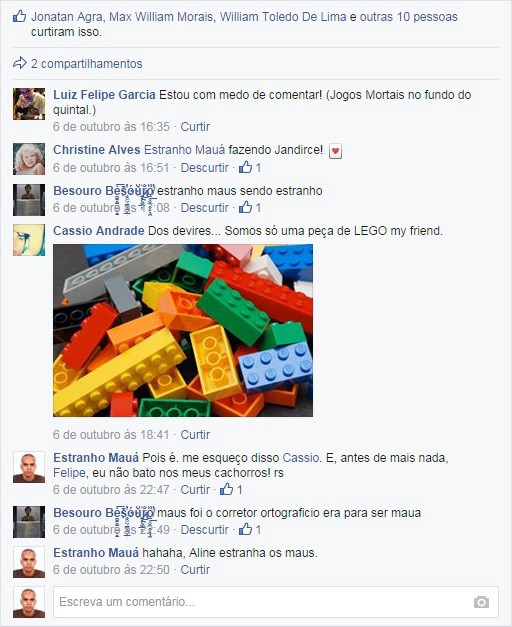This screenshot has width=512, height=627.
Task: Click the 'Escreva um comentário...' input field
Action: tap(276, 602)
